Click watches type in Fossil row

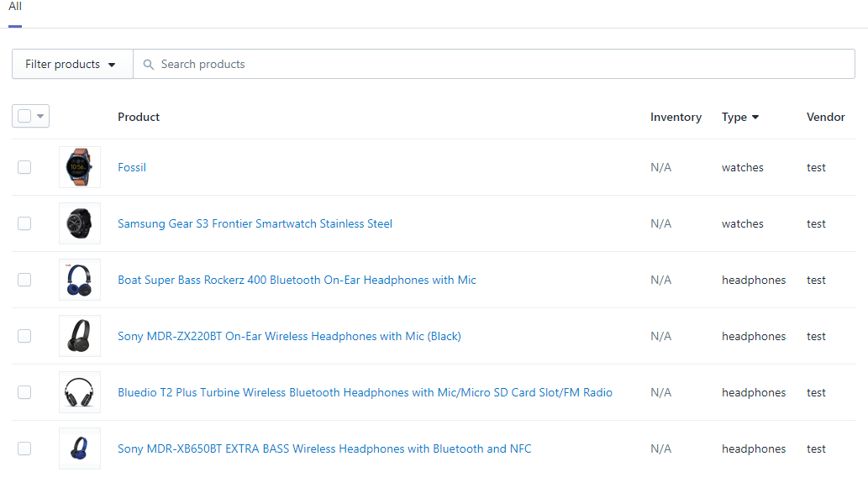point(742,168)
